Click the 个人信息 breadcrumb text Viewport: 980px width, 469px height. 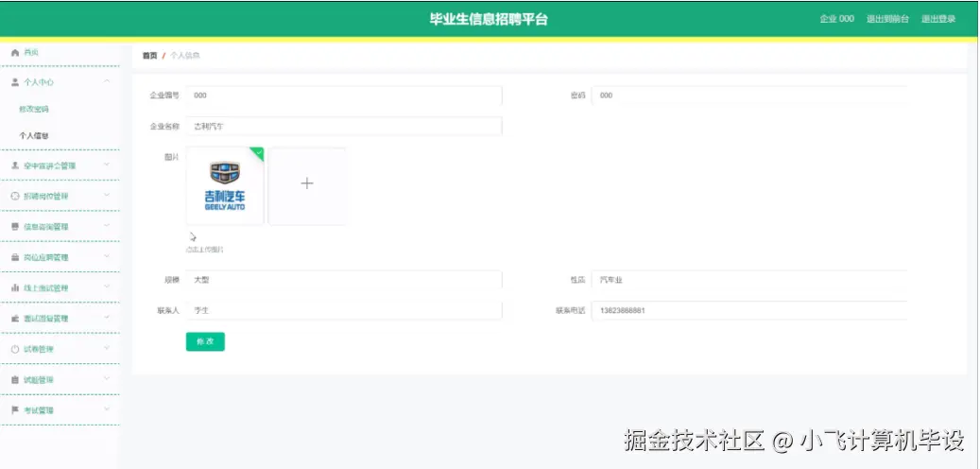pos(185,56)
